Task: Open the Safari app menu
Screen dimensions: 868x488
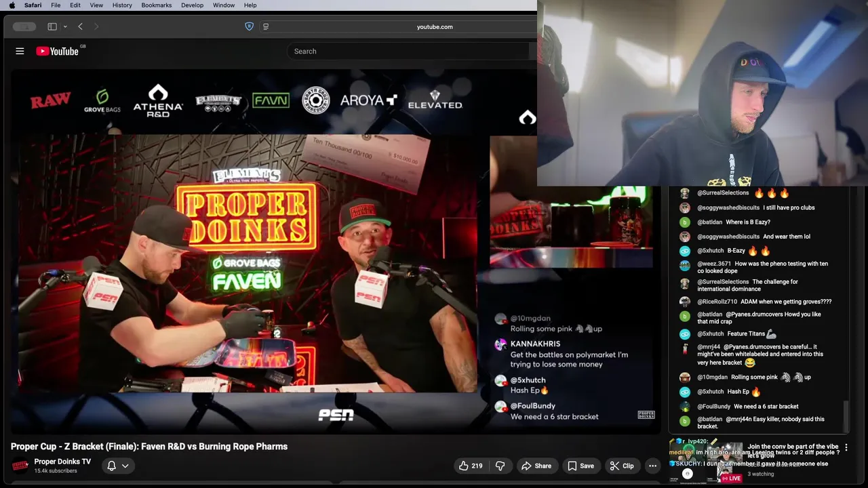Action: pos(33,5)
